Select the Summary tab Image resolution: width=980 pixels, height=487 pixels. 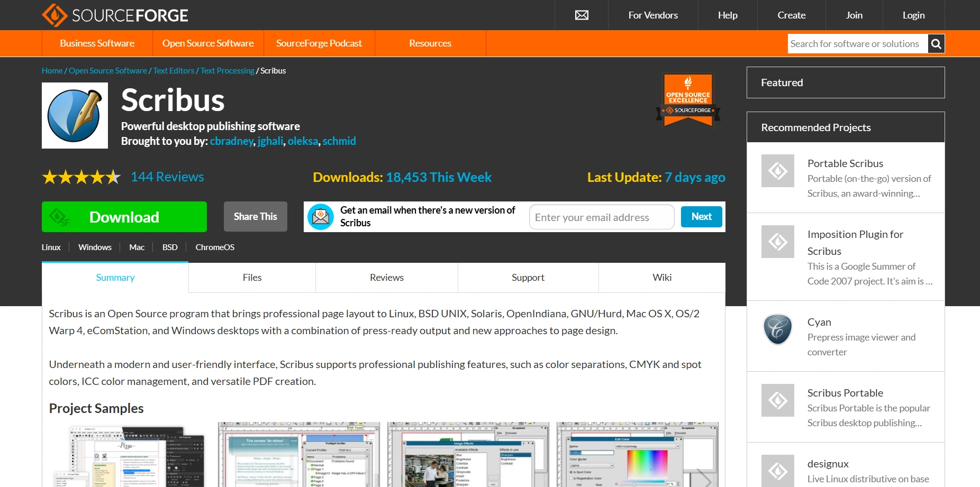click(115, 278)
